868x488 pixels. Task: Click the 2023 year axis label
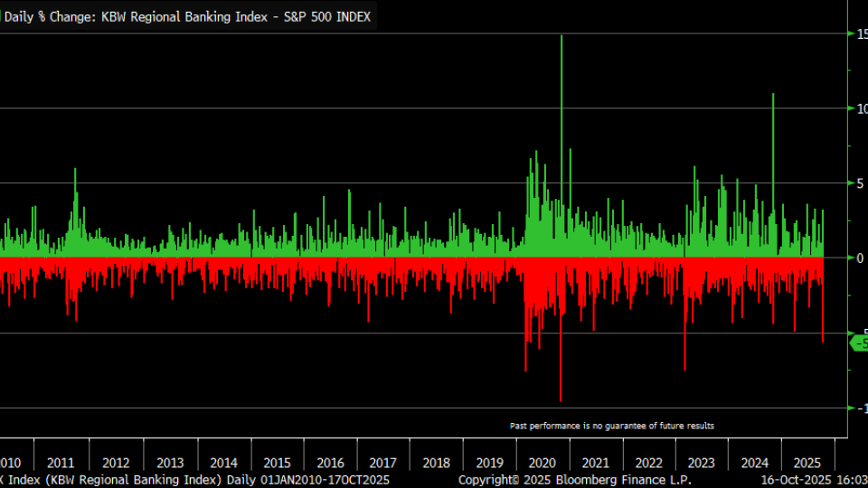(702, 462)
